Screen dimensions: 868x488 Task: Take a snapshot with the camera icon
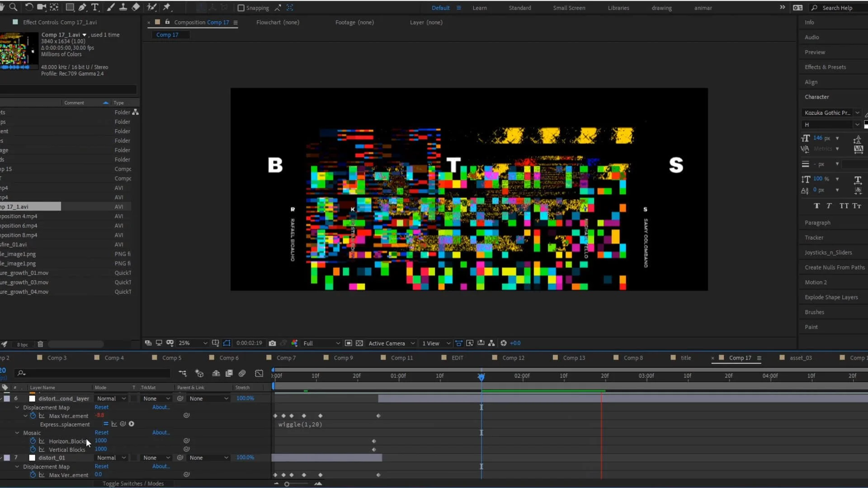[272, 343]
